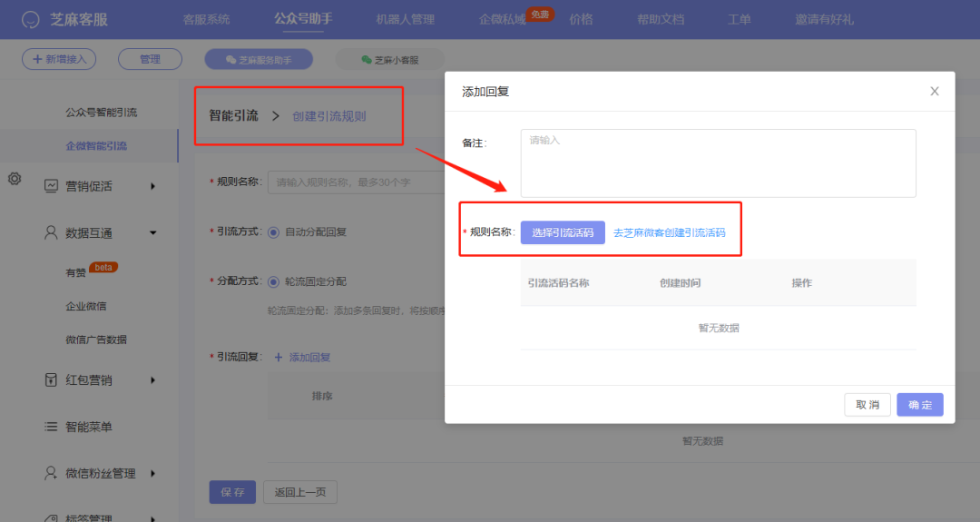The image size is (980, 522).
Task: Open the 公众号助手 top menu
Action: (x=303, y=19)
